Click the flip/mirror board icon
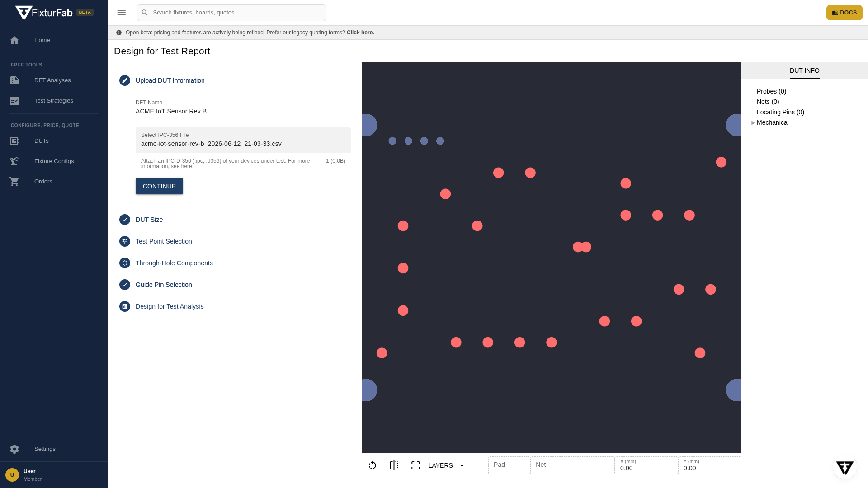 (x=394, y=465)
